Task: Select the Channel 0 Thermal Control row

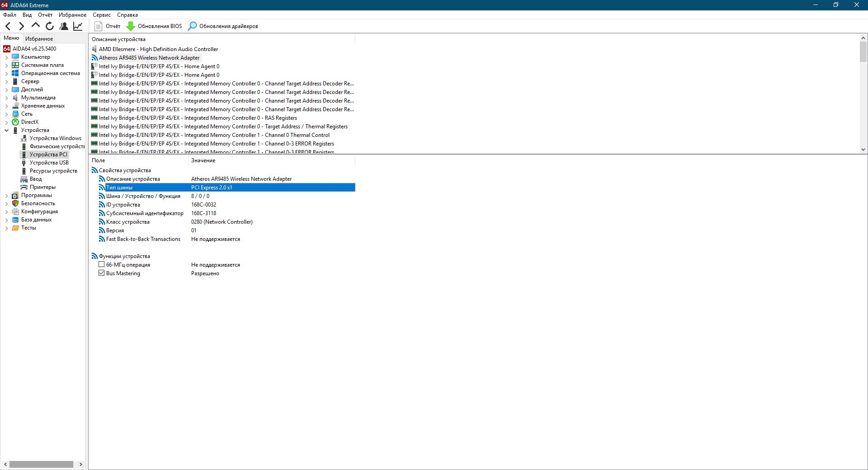Action: pos(214,135)
